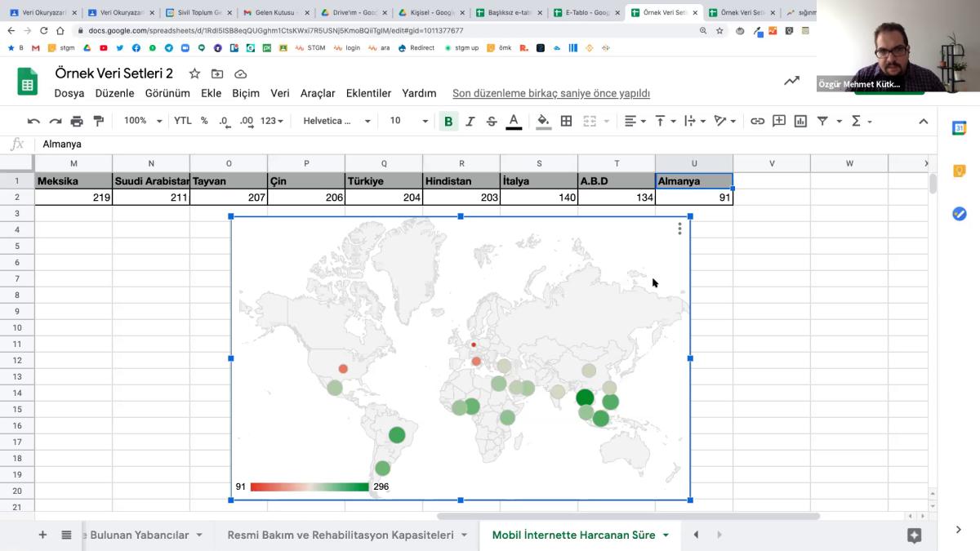Open the font size 10 dropdown
Viewport: 980px width, 551px height.
click(x=408, y=121)
